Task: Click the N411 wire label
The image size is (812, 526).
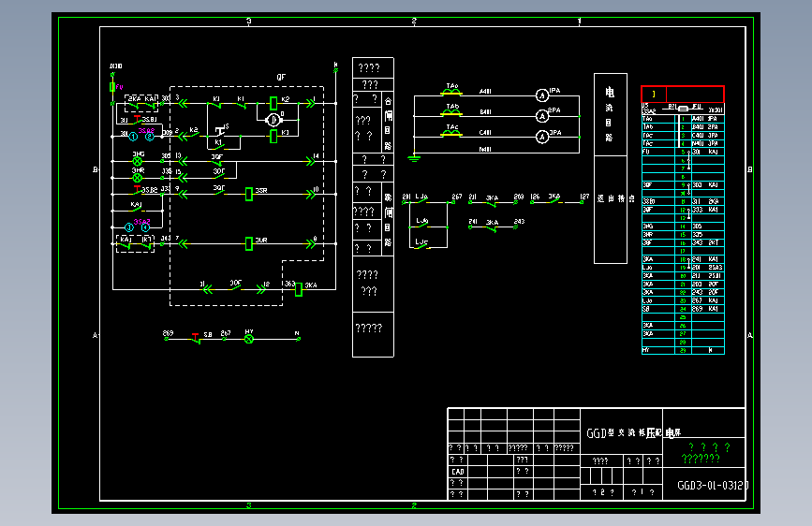Action: 485,150
